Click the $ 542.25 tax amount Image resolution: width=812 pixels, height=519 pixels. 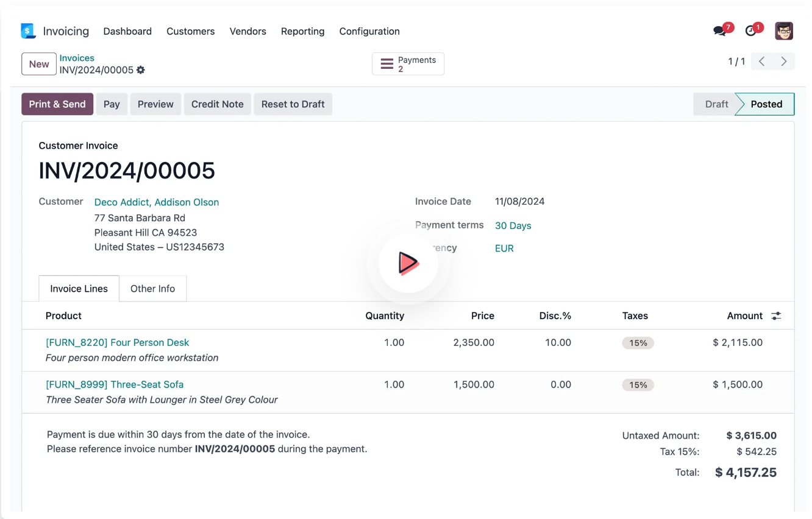point(757,451)
